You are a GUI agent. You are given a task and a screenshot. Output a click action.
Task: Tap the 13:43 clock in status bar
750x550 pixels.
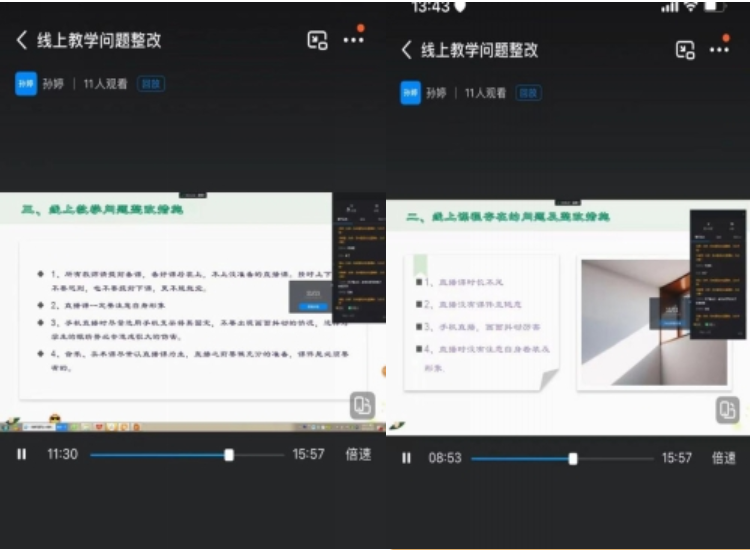(430, 6)
